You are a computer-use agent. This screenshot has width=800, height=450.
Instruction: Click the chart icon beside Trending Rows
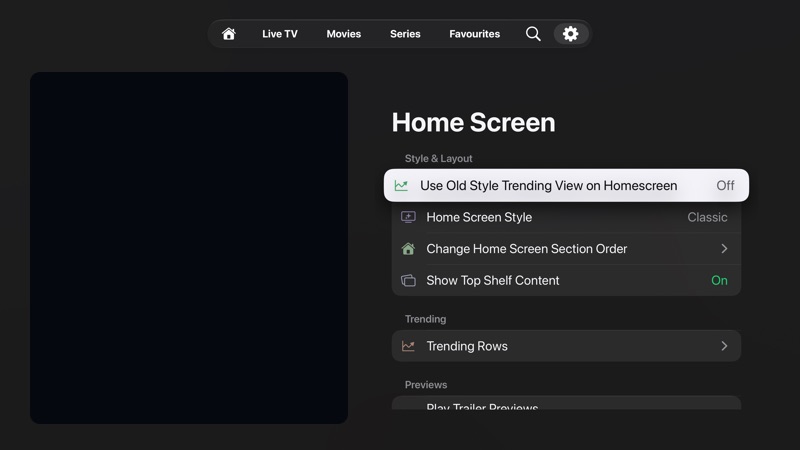click(408, 346)
